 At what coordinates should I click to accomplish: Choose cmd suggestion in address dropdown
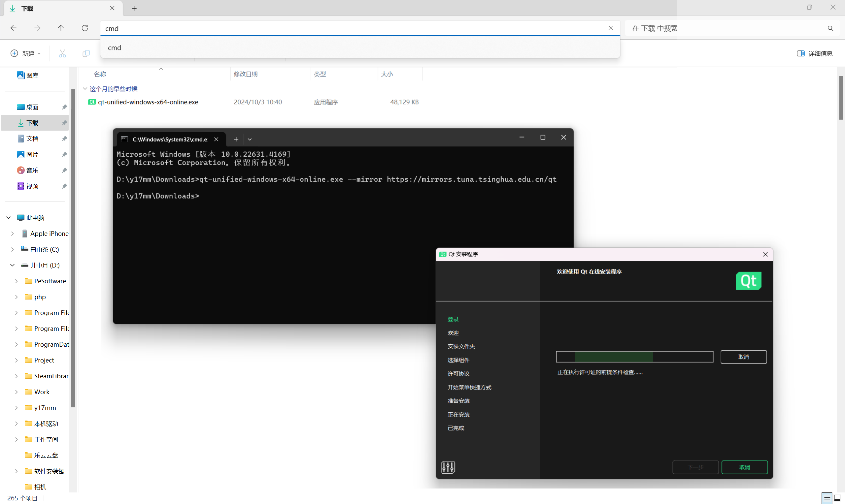(360, 48)
